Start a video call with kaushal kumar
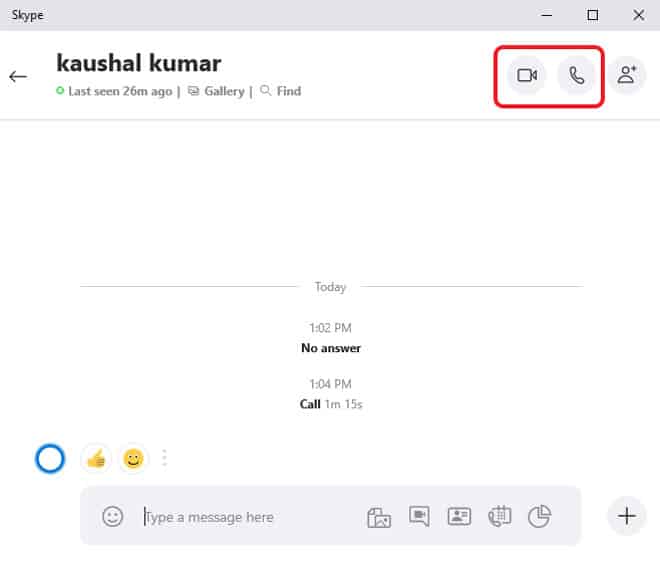The height and width of the screenshot is (564, 660). 527,75
